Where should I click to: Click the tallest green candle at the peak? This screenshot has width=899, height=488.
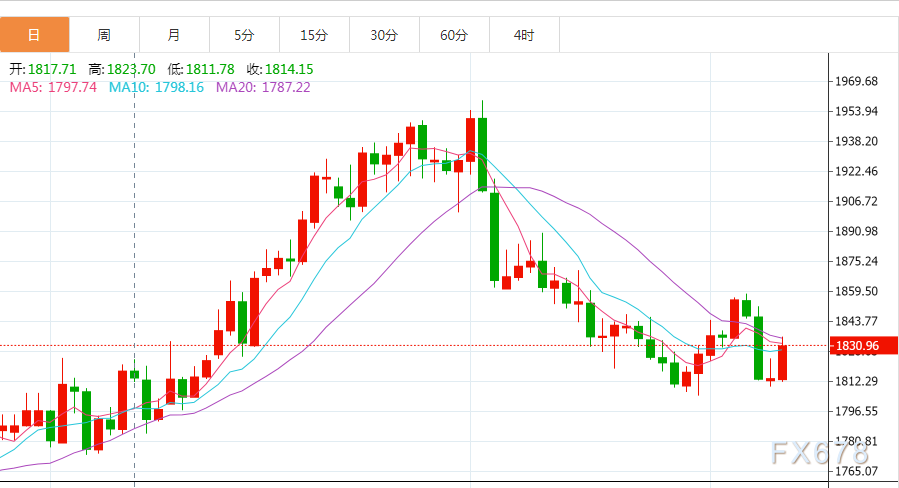coord(483,154)
